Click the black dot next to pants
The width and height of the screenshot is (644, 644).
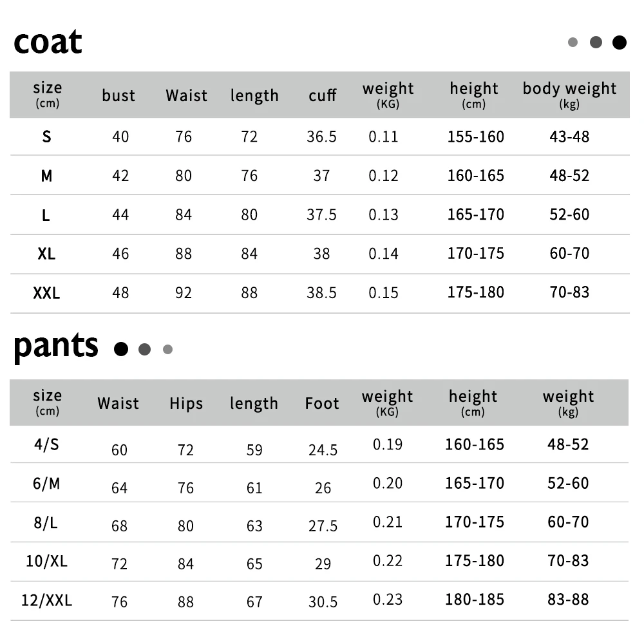(121, 349)
